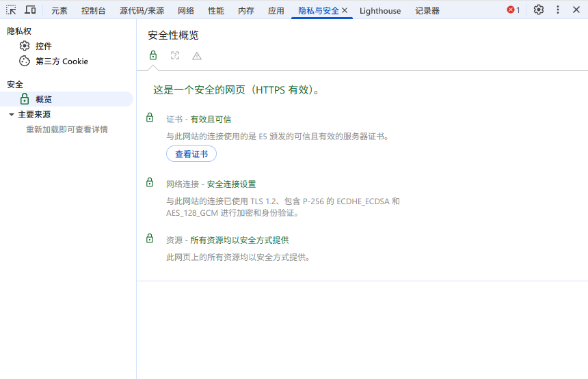Open the 源代码/来源 tab
588x379 pixels.
point(142,10)
